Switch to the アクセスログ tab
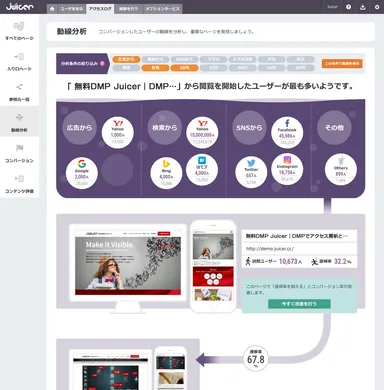 click(100, 9)
